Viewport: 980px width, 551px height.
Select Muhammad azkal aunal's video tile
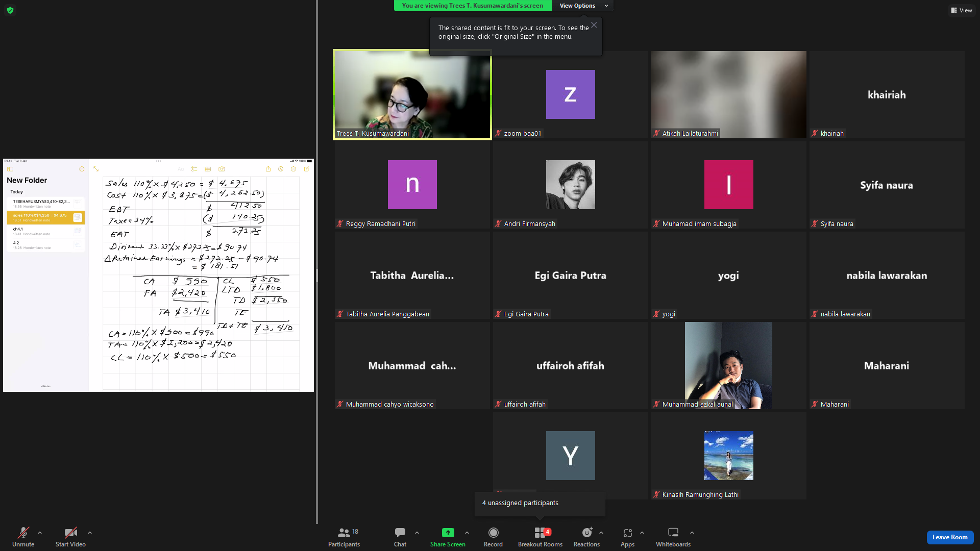[729, 365]
